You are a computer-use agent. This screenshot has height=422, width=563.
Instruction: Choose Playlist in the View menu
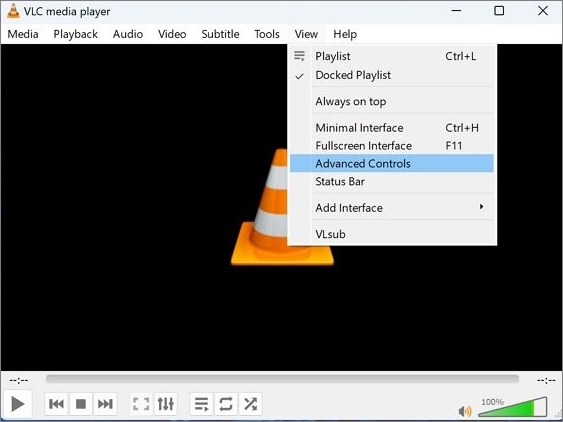click(x=392, y=56)
